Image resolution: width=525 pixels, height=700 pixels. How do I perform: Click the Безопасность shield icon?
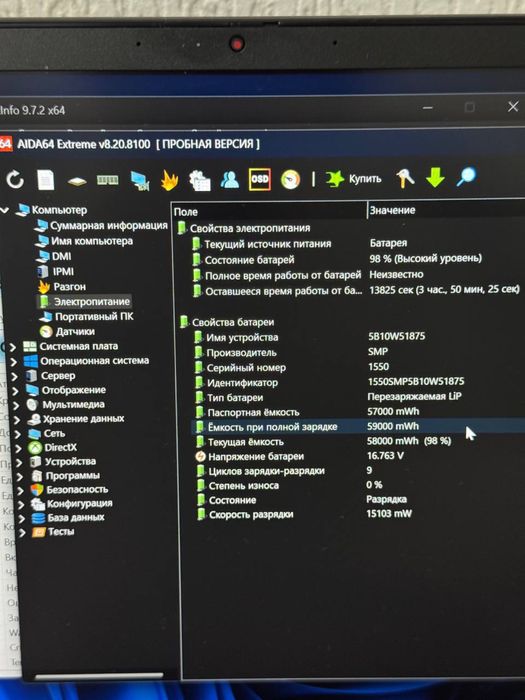point(37,489)
